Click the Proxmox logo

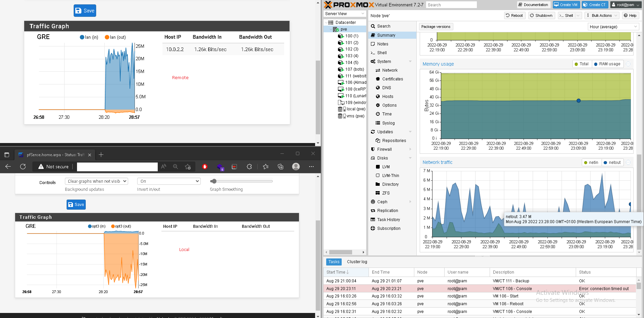(x=349, y=5)
